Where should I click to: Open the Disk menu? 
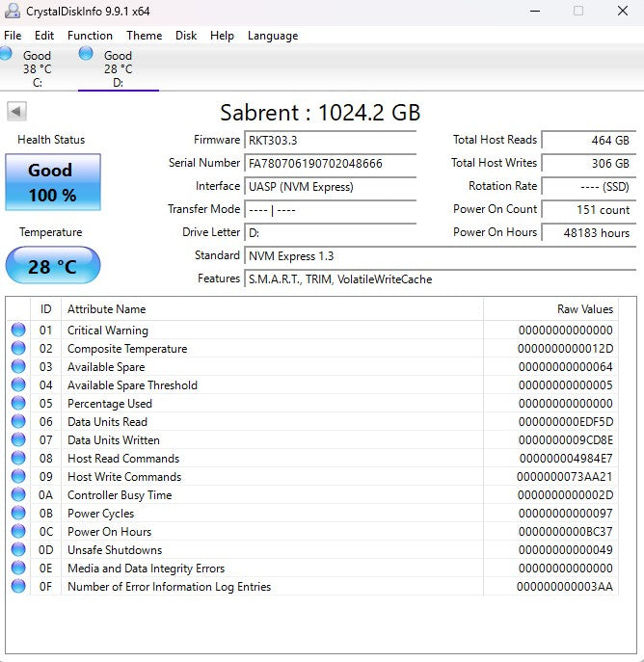click(x=186, y=36)
